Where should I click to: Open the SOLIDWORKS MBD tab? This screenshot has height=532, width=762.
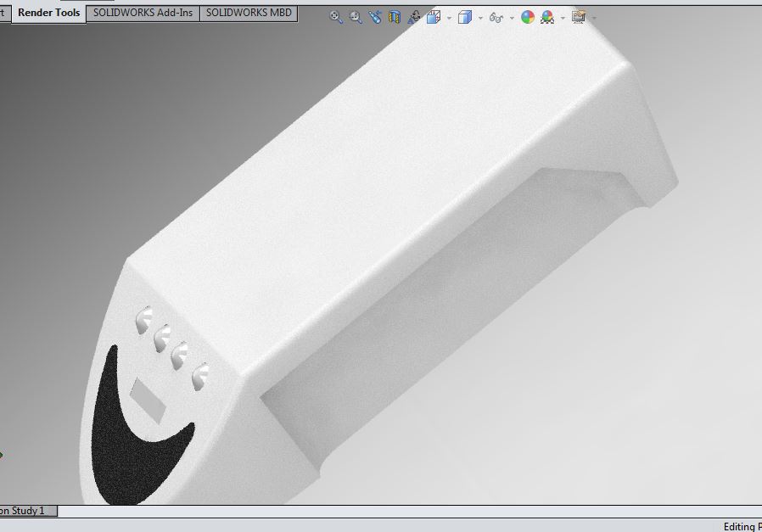click(249, 13)
